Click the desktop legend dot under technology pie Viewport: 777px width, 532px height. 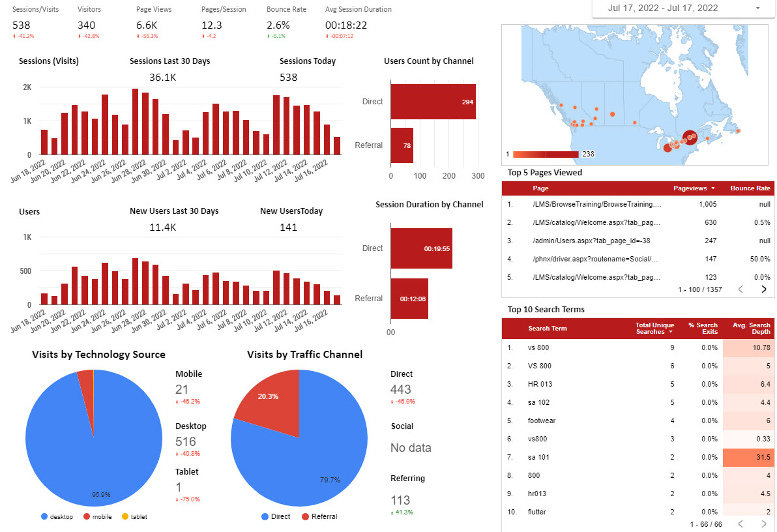point(44,517)
